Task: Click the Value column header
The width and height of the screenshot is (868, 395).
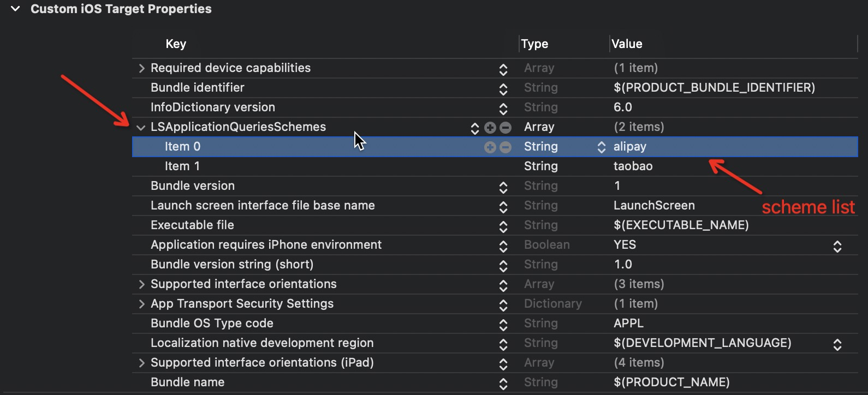Action: [x=627, y=44]
